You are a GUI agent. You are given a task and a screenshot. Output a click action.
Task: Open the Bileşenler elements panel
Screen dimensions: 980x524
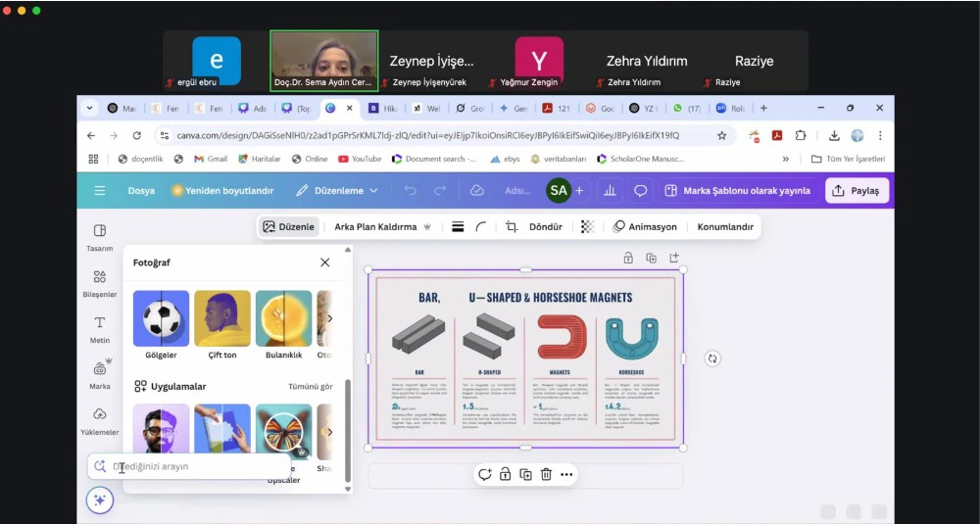click(x=100, y=283)
